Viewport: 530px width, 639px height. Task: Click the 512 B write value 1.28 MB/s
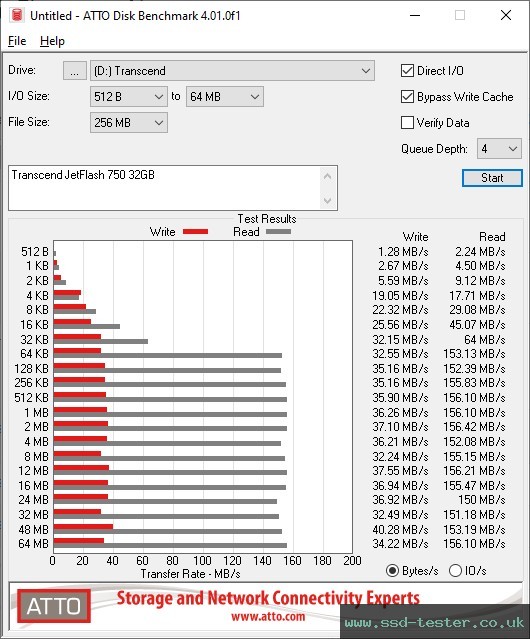pos(403,252)
